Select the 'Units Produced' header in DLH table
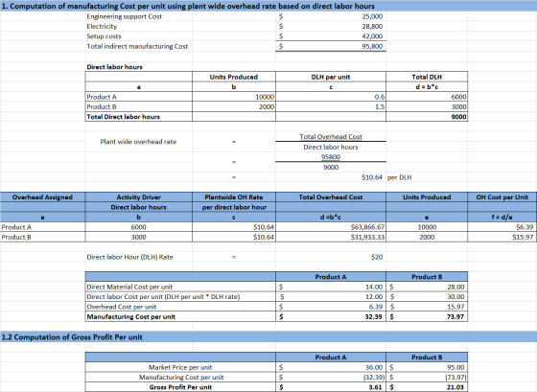This screenshot has width=537, height=392. tap(234, 77)
